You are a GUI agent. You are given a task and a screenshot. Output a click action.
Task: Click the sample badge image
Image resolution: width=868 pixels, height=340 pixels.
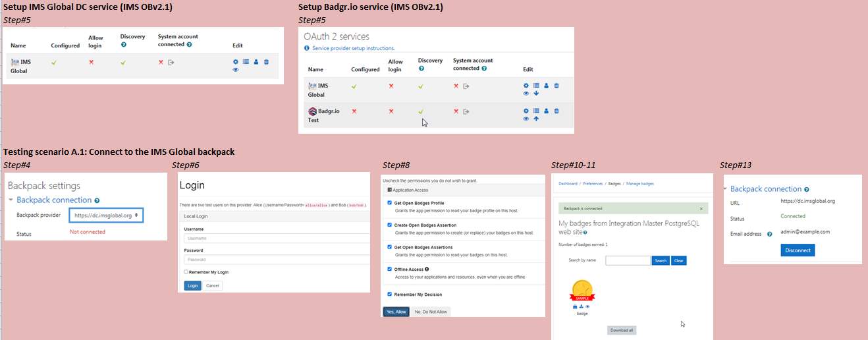[x=582, y=291]
